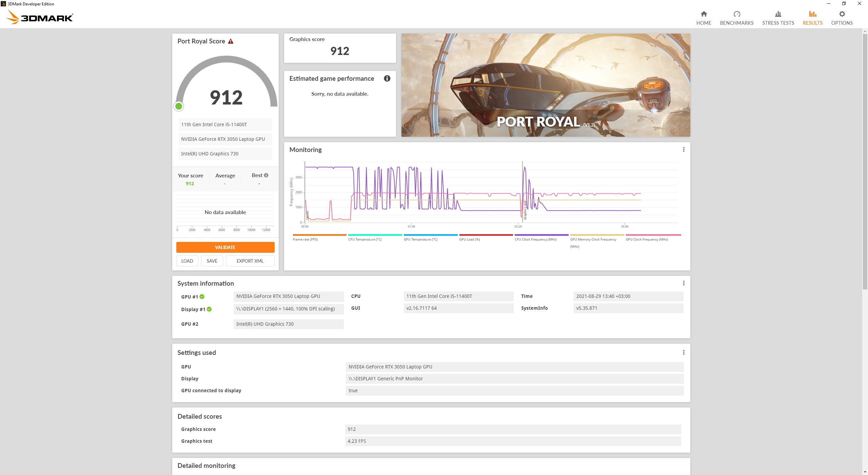Open the Settings used three-dot menu
The image size is (868, 475).
coord(684,353)
